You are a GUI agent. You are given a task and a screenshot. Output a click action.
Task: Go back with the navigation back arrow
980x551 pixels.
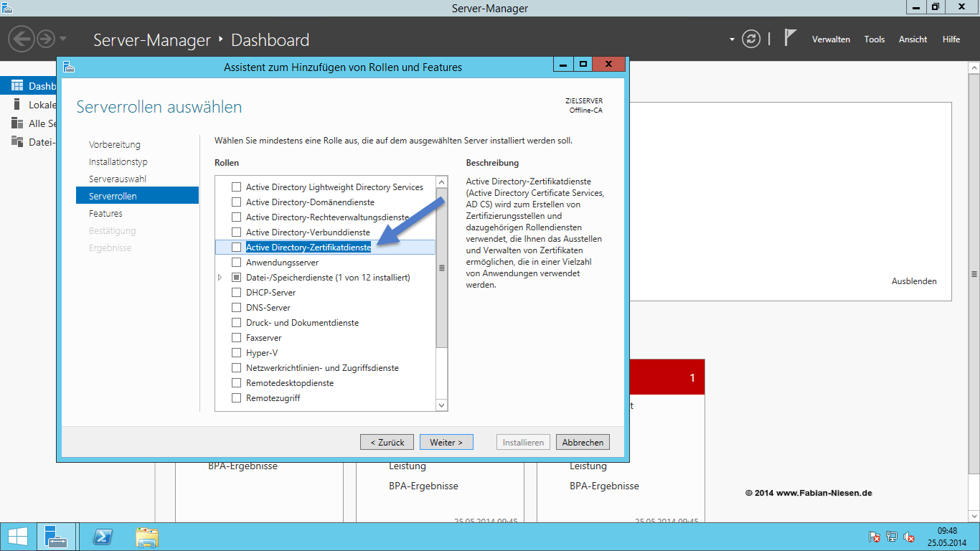[x=22, y=37]
